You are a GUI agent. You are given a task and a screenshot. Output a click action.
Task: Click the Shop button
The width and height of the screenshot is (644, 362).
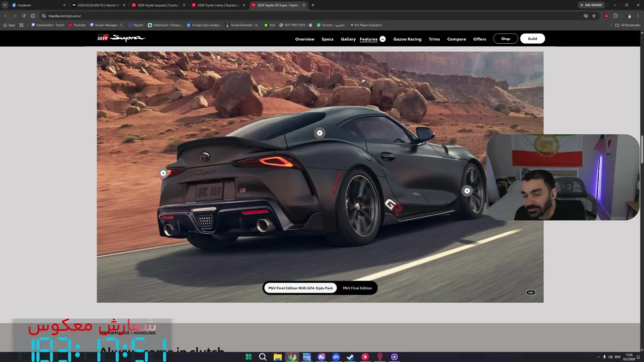point(506,39)
